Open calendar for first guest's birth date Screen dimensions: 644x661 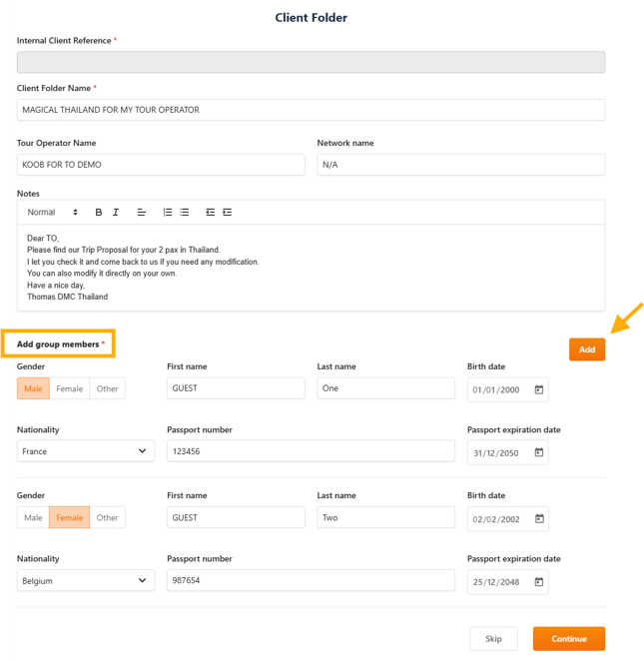click(539, 389)
